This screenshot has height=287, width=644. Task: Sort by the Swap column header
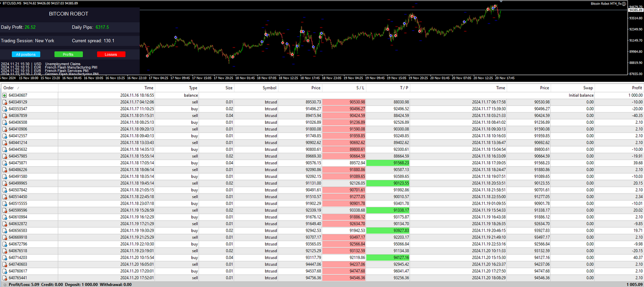tap(573, 88)
